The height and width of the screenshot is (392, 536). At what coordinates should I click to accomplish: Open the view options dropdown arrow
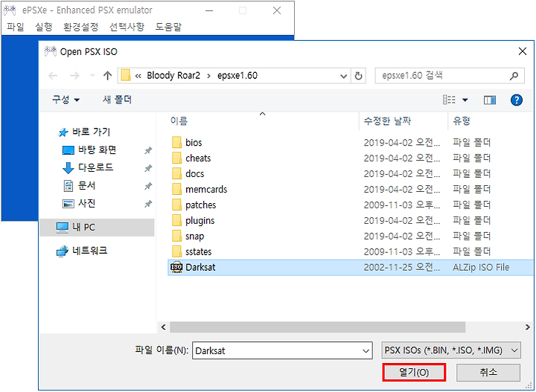point(465,100)
